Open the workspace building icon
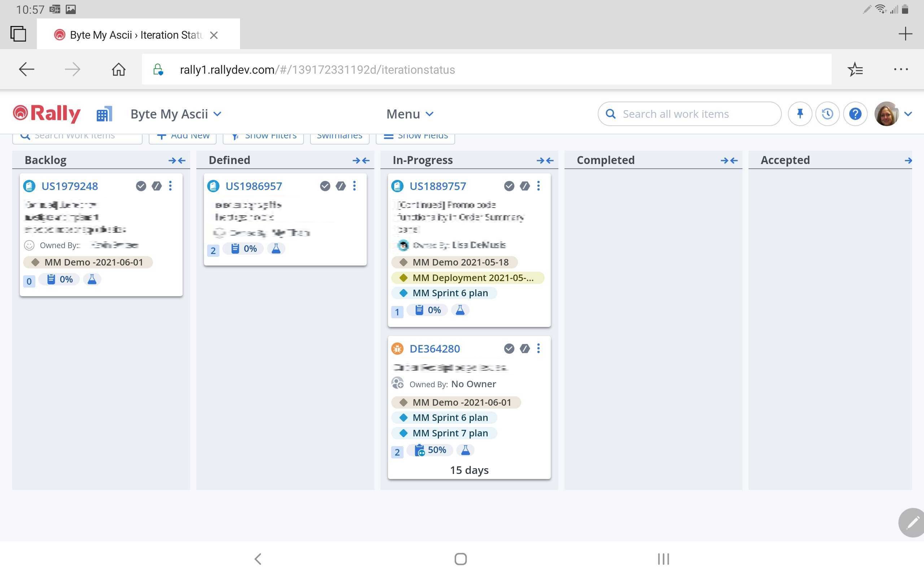Image resolution: width=924 pixels, height=578 pixels. (104, 114)
